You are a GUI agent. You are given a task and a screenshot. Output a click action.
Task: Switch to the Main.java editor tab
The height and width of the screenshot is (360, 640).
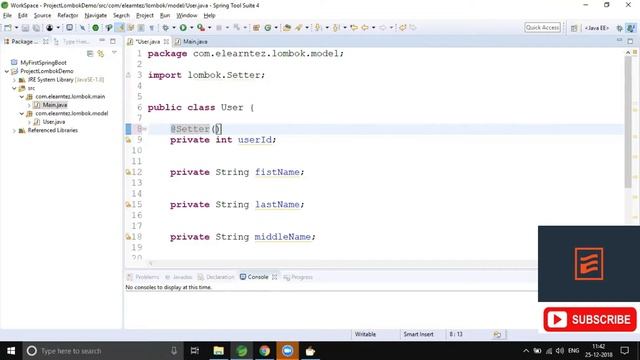tap(191, 42)
